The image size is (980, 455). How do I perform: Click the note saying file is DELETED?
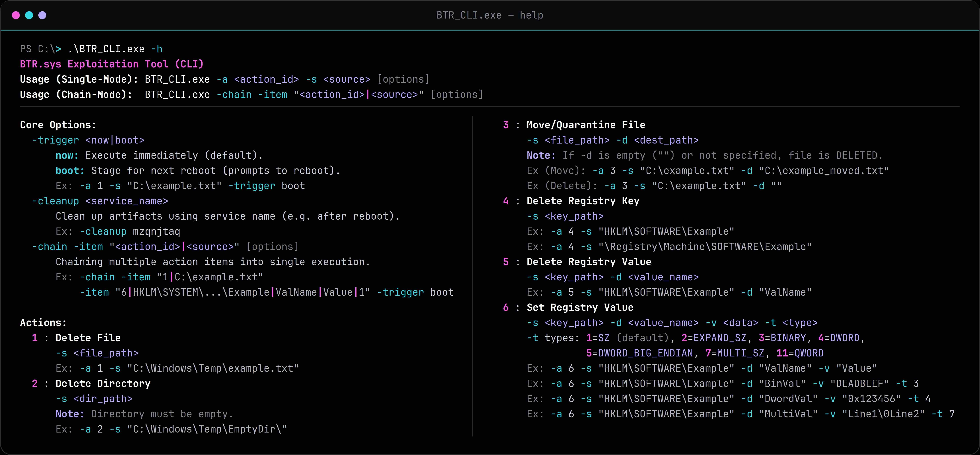705,155
